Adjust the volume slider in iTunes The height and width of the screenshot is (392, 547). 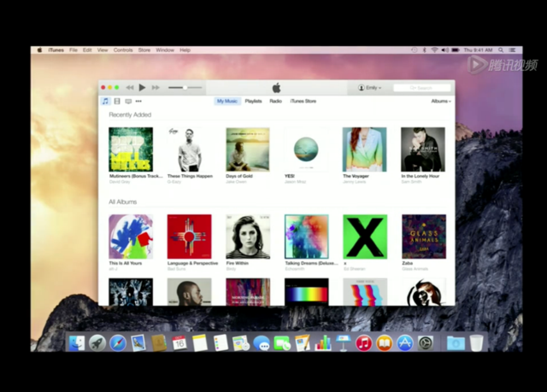[184, 87]
